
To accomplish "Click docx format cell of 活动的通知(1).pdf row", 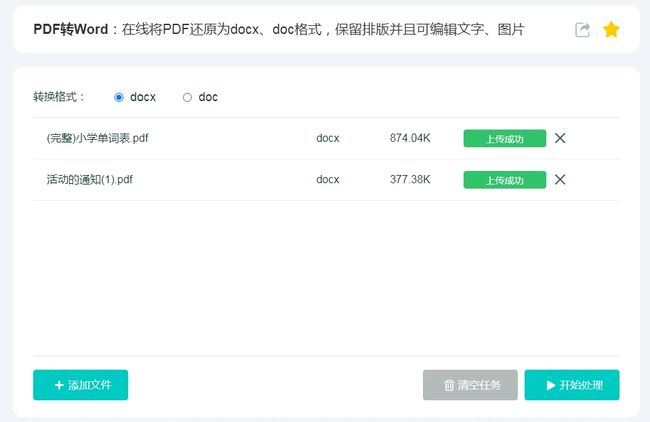I will (327, 179).
